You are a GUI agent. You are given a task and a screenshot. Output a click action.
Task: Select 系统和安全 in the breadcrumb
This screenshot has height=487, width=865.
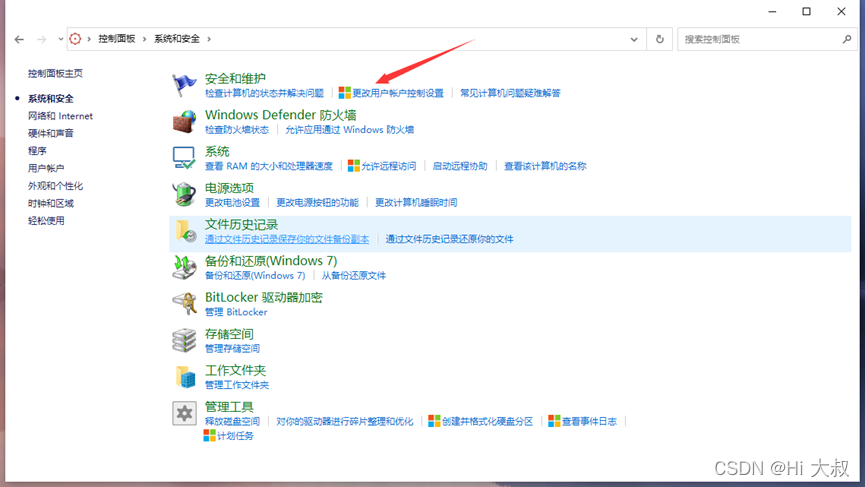pyautogui.click(x=177, y=39)
